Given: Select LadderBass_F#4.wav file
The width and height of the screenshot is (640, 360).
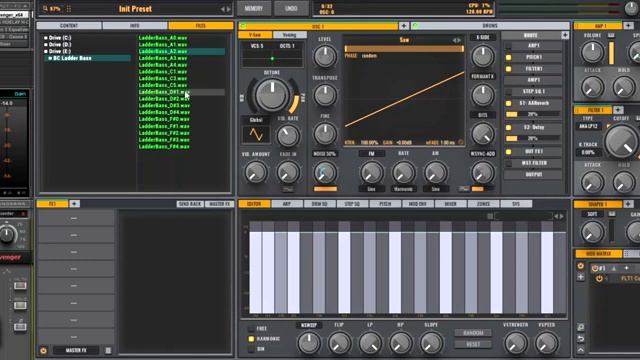Looking at the screenshot, I should (x=164, y=147).
